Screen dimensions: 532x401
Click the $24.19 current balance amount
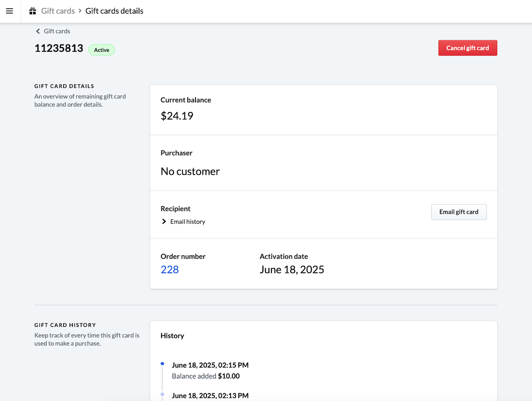tap(177, 116)
